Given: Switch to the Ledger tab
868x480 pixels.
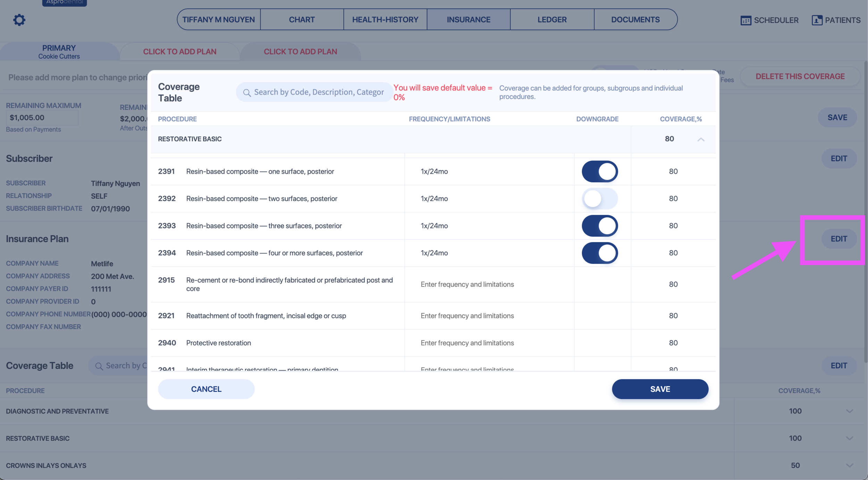Looking at the screenshot, I should tap(552, 20).
